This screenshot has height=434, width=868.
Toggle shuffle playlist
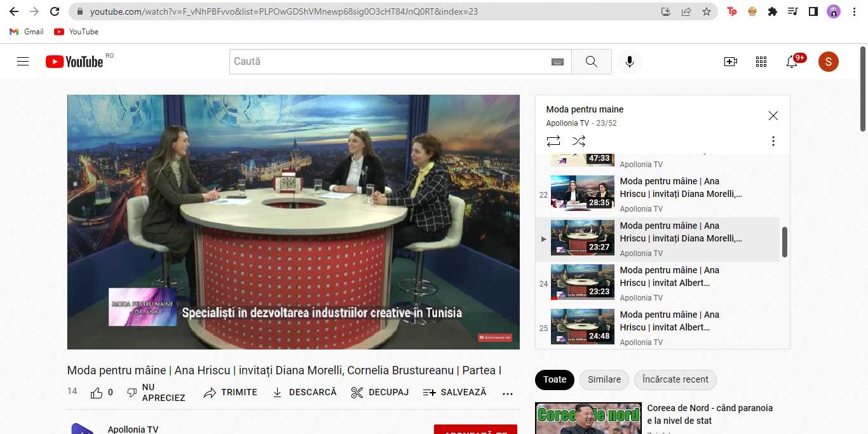pyautogui.click(x=579, y=141)
